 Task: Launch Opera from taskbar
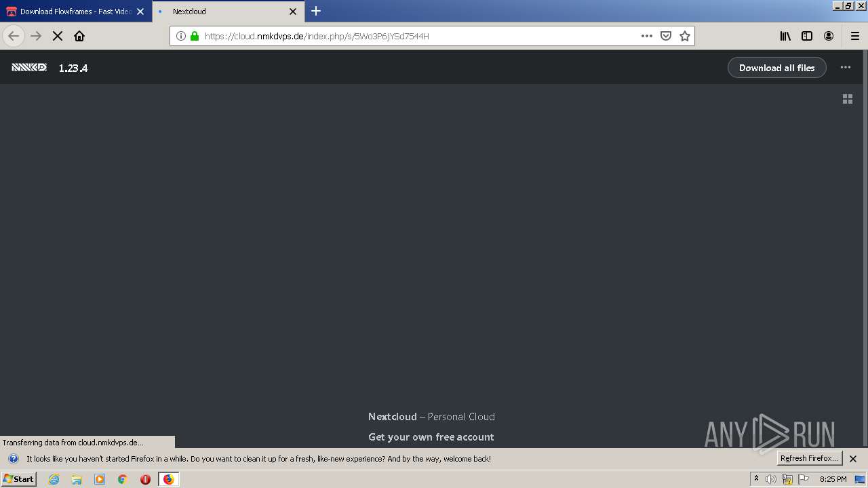tap(145, 479)
